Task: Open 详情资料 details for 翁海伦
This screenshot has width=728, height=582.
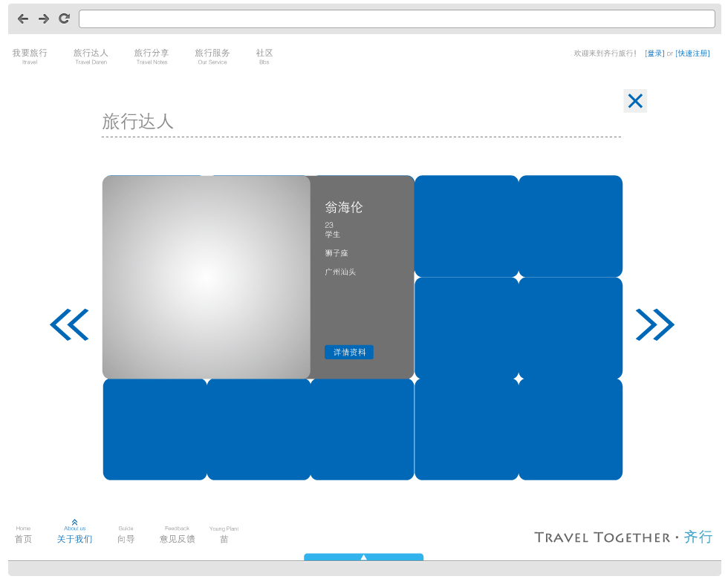Action: point(349,353)
